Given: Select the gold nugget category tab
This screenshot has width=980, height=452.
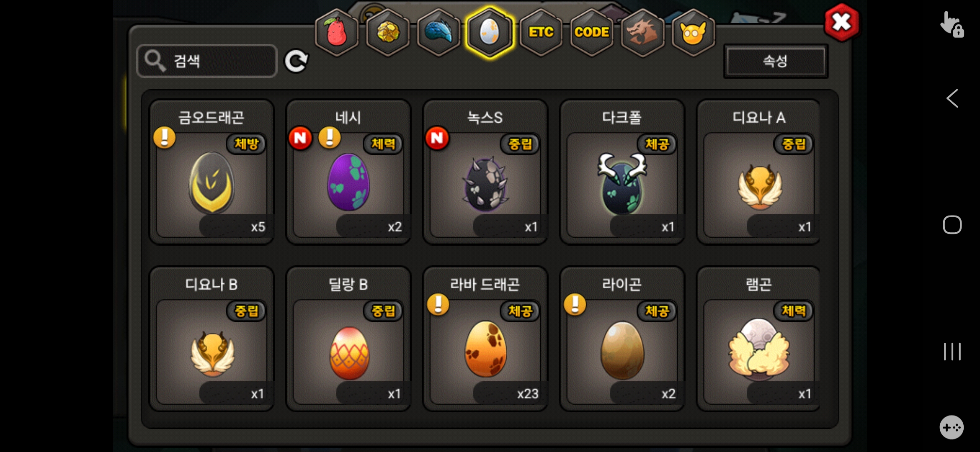Looking at the screenshot, I should click(388, 33).
